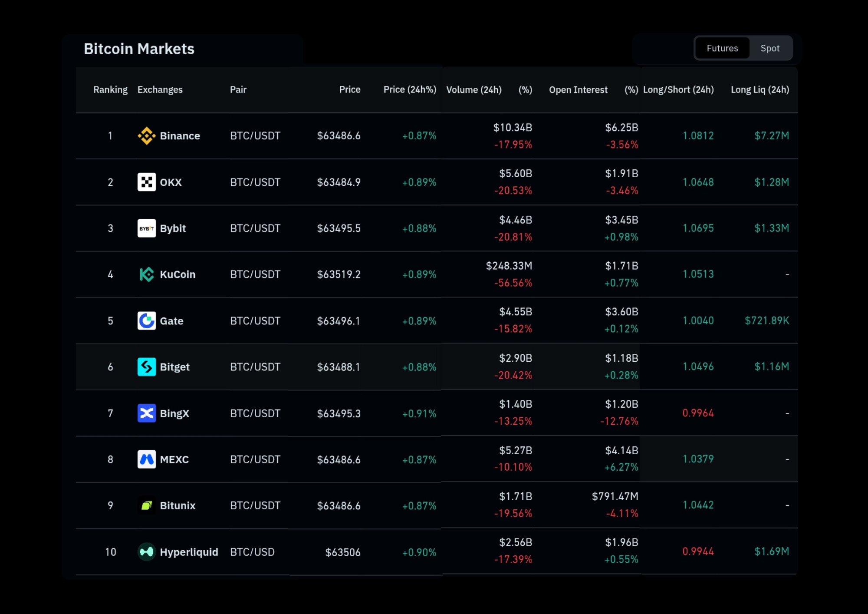
Task: Click the -20.81% Bybit volume change
Action: coord(513,237)
